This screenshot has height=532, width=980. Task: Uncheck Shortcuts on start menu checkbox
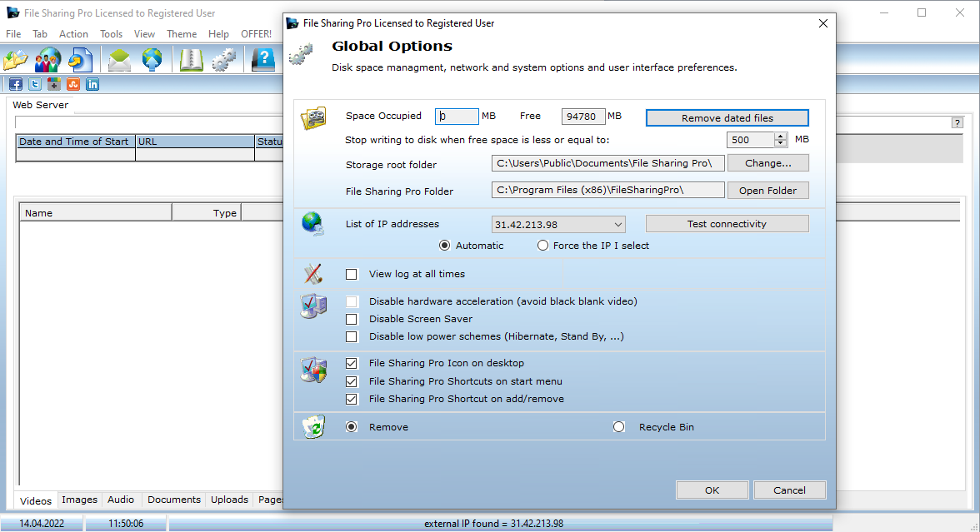[x=352, y=381]
